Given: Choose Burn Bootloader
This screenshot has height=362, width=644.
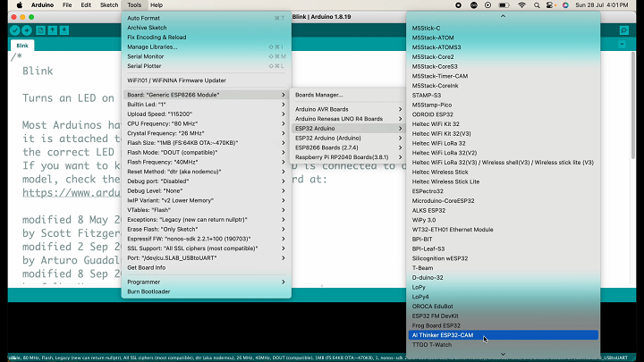Looking at the screenshot, I should pyautogui.click(x=207, y=291).
